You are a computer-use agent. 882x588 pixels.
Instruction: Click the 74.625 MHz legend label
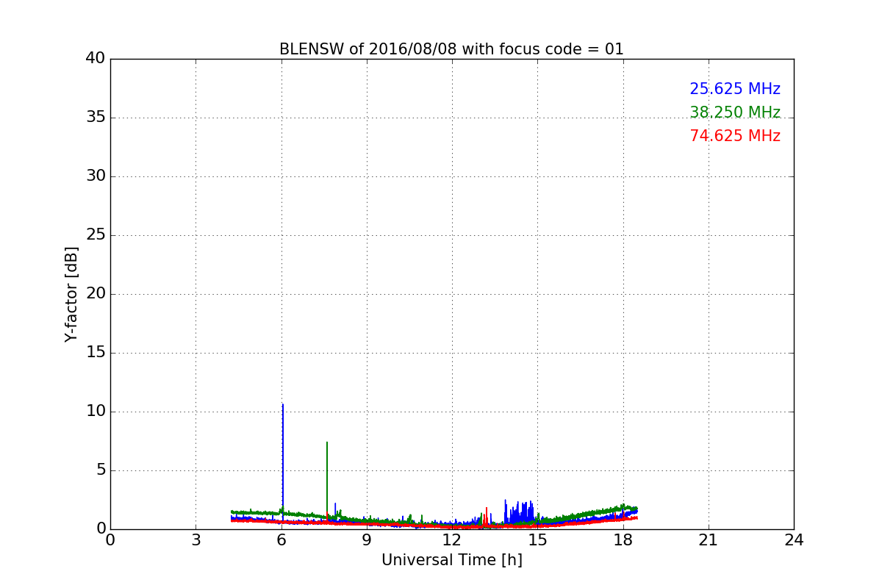(x=734, y=136)
